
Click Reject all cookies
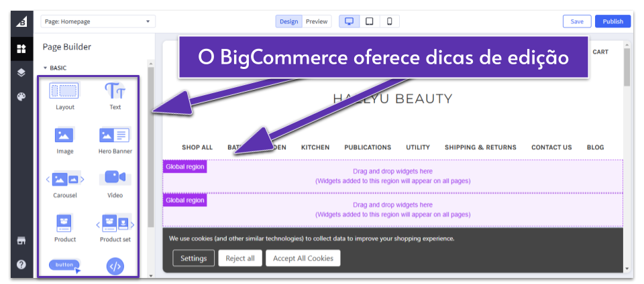point(240,258)
